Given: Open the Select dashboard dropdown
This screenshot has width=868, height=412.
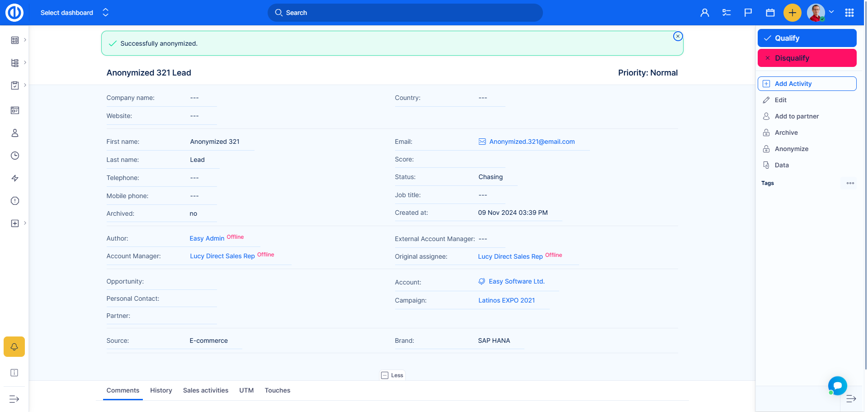Looking at the screenshot, I should 75,13.
